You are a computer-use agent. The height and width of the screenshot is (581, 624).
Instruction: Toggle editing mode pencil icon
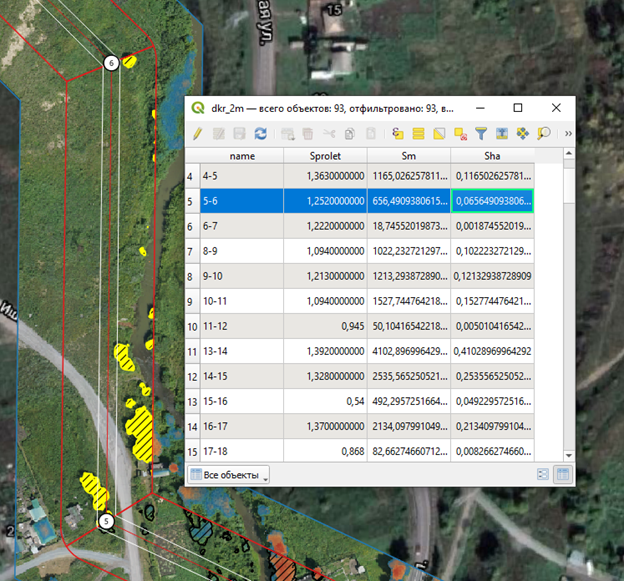coord(197,133)
